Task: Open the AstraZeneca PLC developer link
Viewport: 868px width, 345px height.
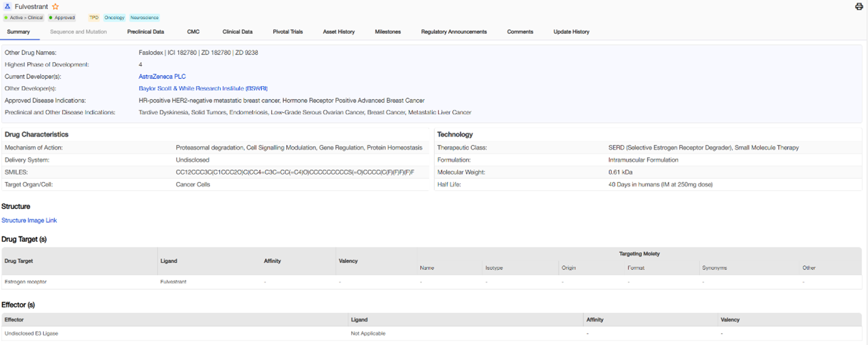Action: [x=162, y=77]
